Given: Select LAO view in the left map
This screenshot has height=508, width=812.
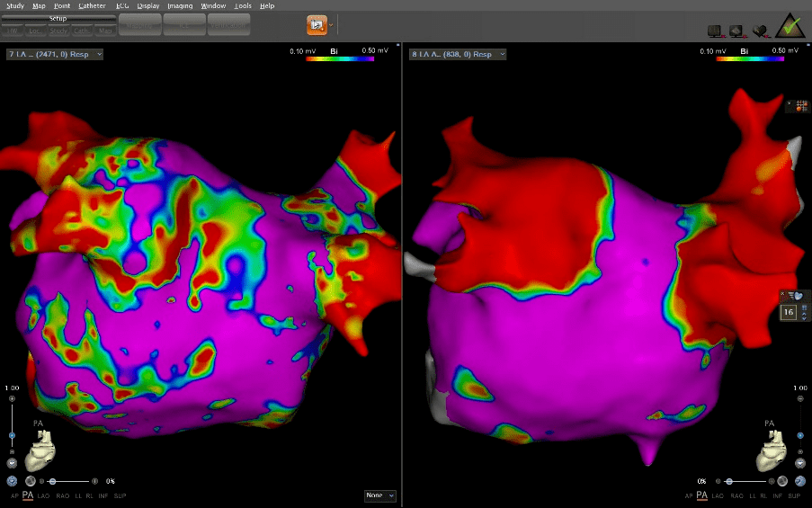Looking at the screenshot, I should (44, 495).
